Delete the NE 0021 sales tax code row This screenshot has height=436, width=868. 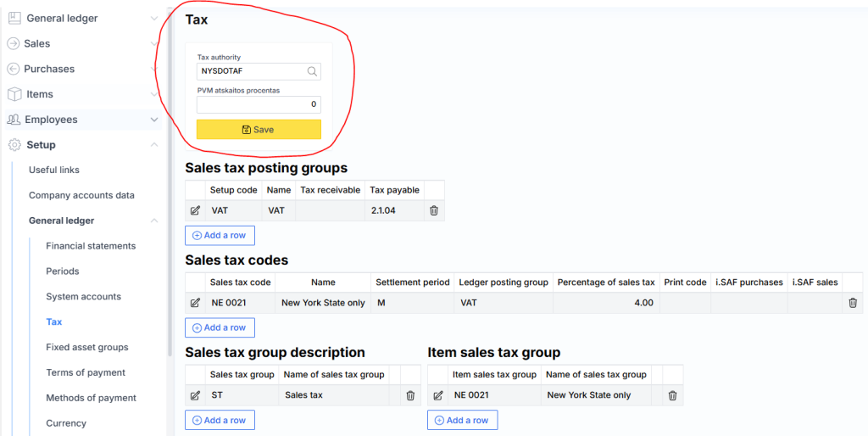(853, 303)
